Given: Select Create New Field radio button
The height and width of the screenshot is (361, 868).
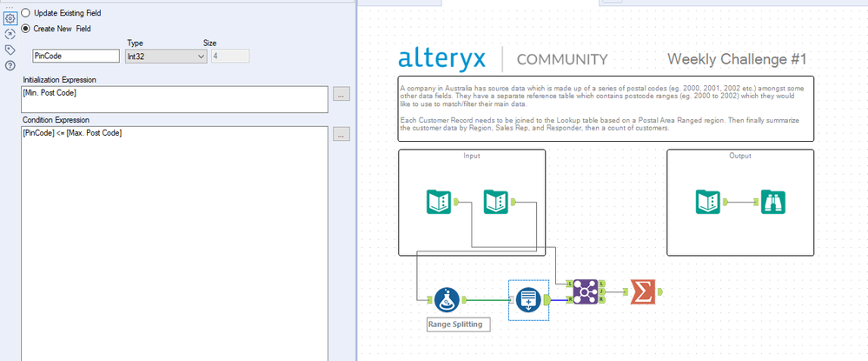Looking at the screenshot, I should click(25, 29).
